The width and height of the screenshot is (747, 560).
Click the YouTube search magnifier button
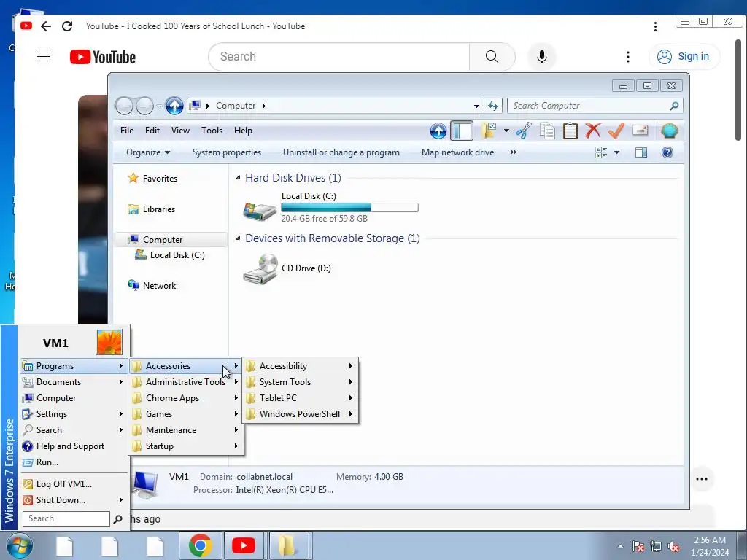click(x=492, y=57)
